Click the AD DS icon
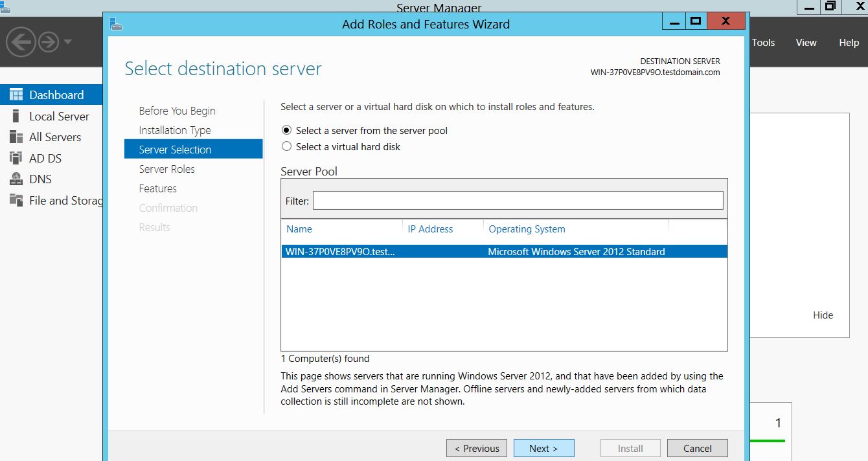 pyautogui.click(x=16, y=159)
